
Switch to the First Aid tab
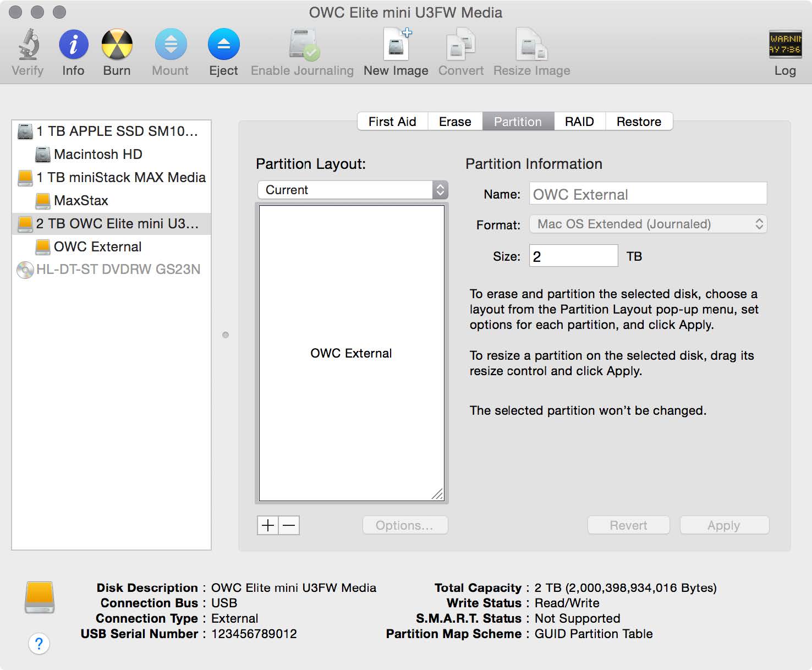tap(392, 122)
